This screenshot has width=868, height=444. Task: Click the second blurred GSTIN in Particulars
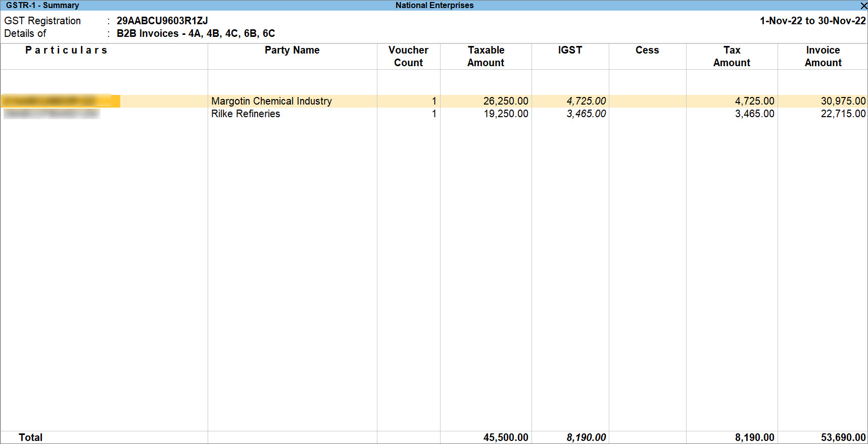[x=51, y=114]
